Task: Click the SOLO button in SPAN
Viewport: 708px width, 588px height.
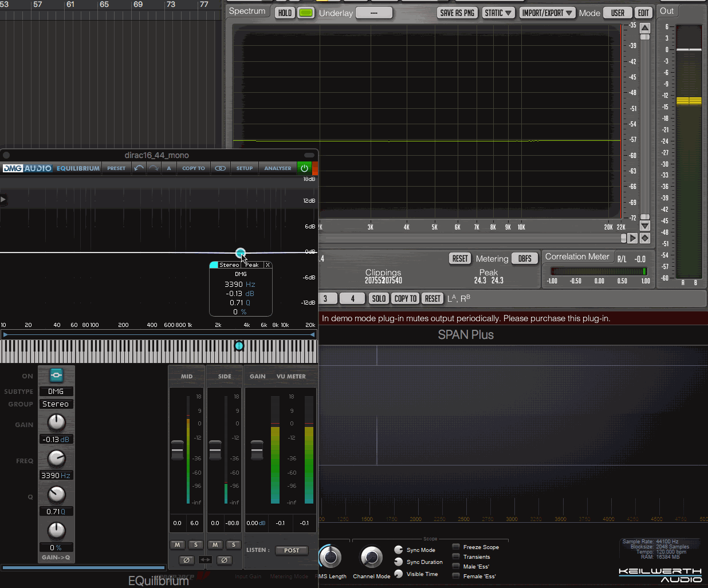Action: [x=379, y=298]
